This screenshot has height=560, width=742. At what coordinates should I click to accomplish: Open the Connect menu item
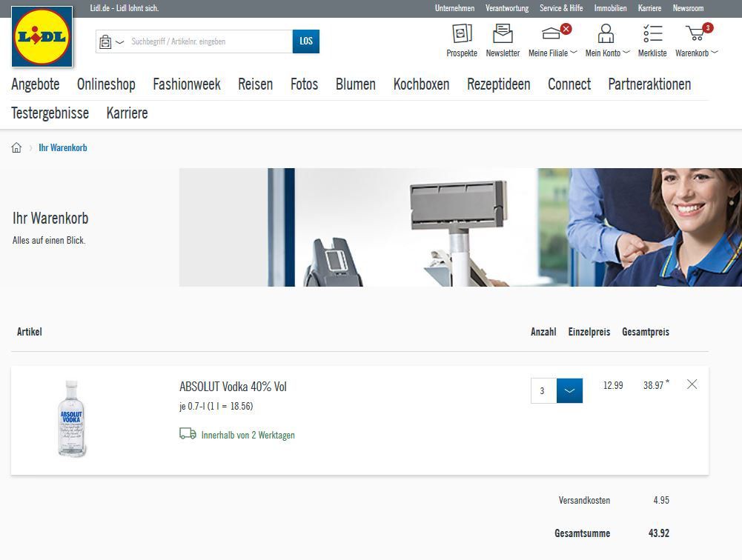coord(569,84)
